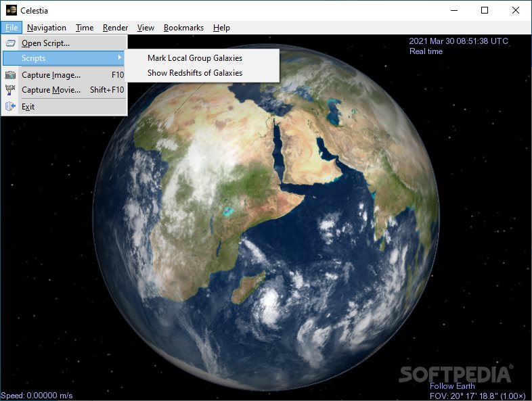
Task: Minimize the Celestia window
Action: point(454,11)
